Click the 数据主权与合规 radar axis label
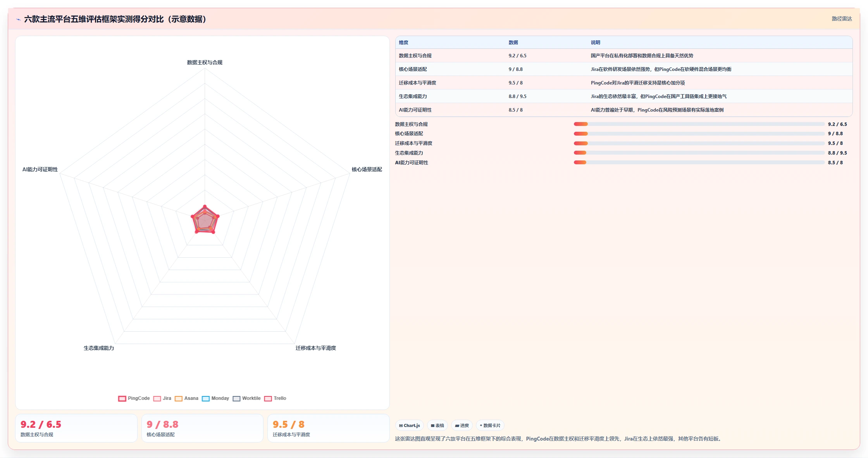 point(205,62)
